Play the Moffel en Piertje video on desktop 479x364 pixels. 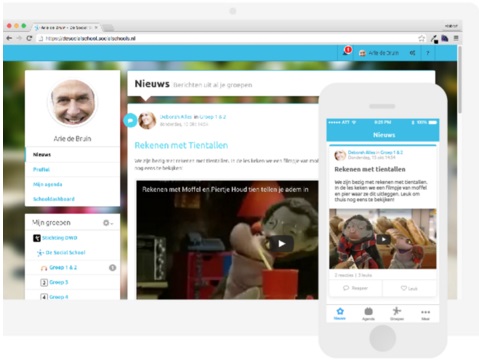[x=281, y=244]
